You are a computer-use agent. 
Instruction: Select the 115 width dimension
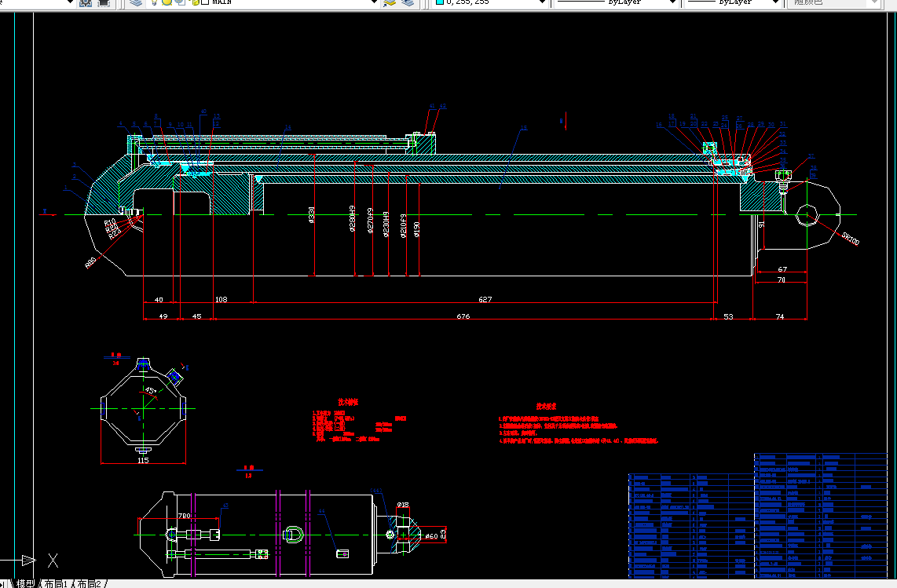(143, 460)
